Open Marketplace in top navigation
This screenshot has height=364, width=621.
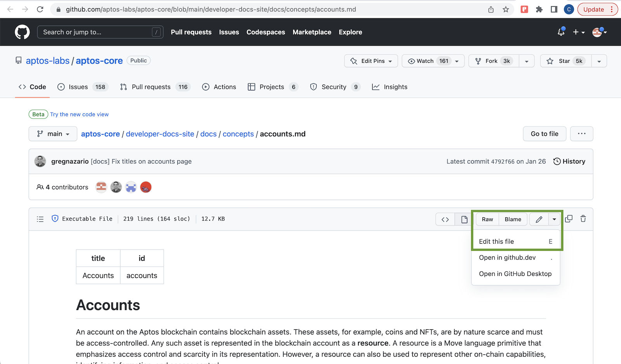point(312,32)
